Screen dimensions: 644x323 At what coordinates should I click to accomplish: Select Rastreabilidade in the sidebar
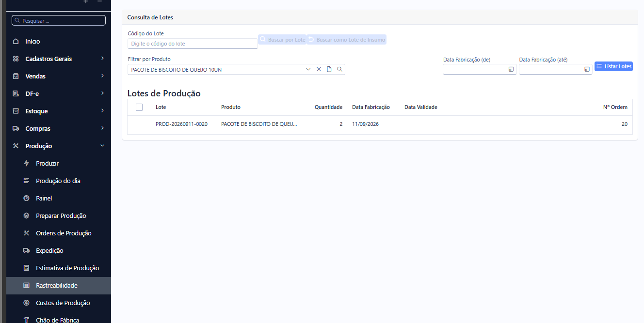tap(59, 286)
